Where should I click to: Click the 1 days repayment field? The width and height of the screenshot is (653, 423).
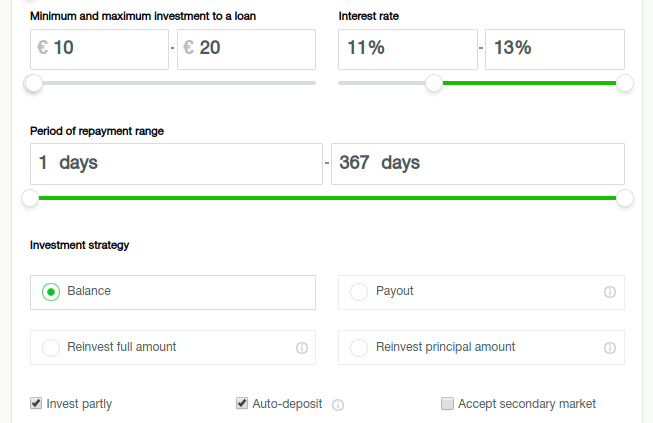(x=176, y=164)
